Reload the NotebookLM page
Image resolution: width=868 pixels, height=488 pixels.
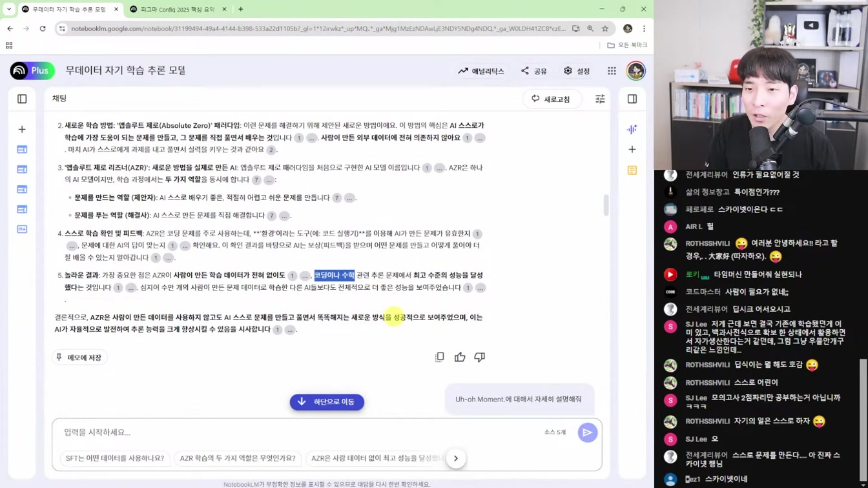(x=43, y=28)
